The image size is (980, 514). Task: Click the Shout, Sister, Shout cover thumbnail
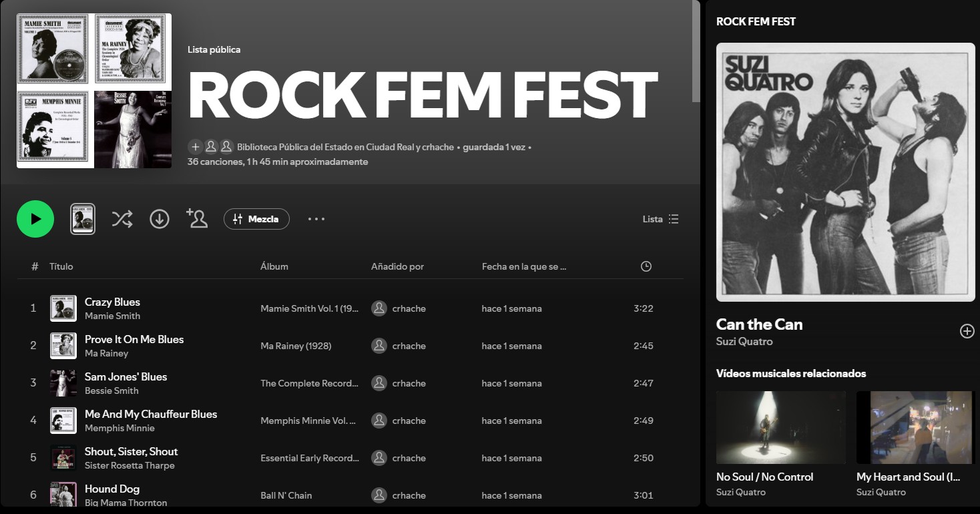pyautogui.click(x=63, y=458)
